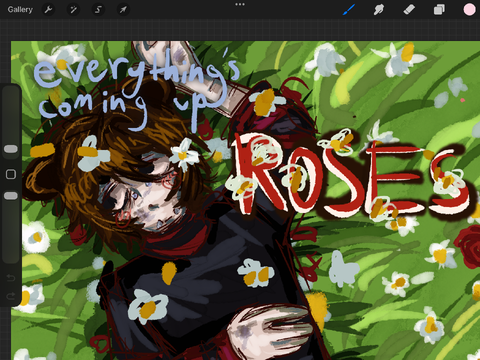The width and height of the screenshot is (480, 360).
Task: Select the Eraser tool
Action: point(409,10)
